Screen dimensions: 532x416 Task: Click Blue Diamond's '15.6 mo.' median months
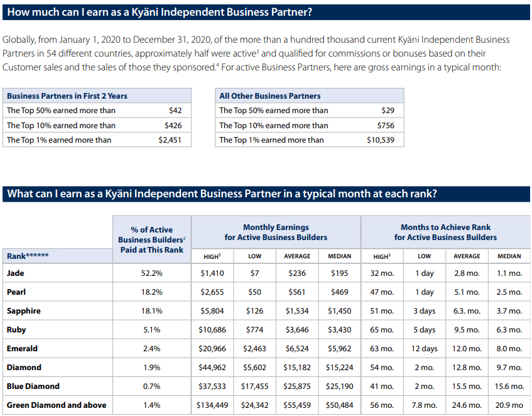[x=509, y=386]
